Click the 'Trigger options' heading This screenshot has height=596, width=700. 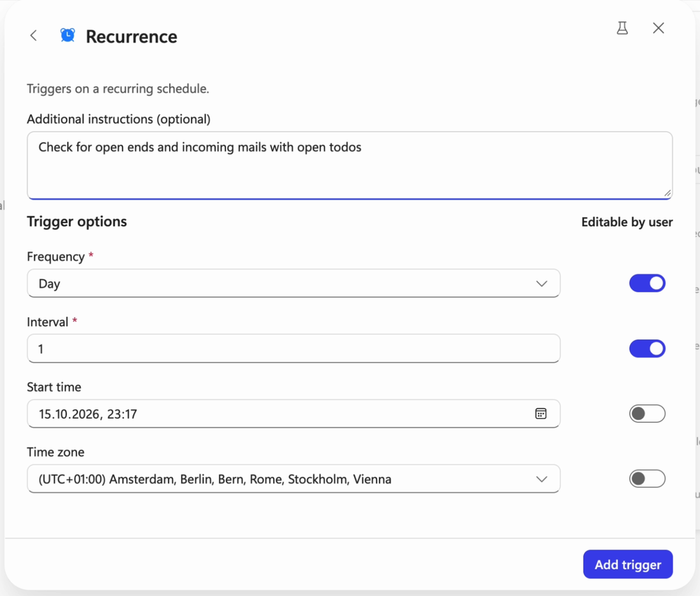77,222
